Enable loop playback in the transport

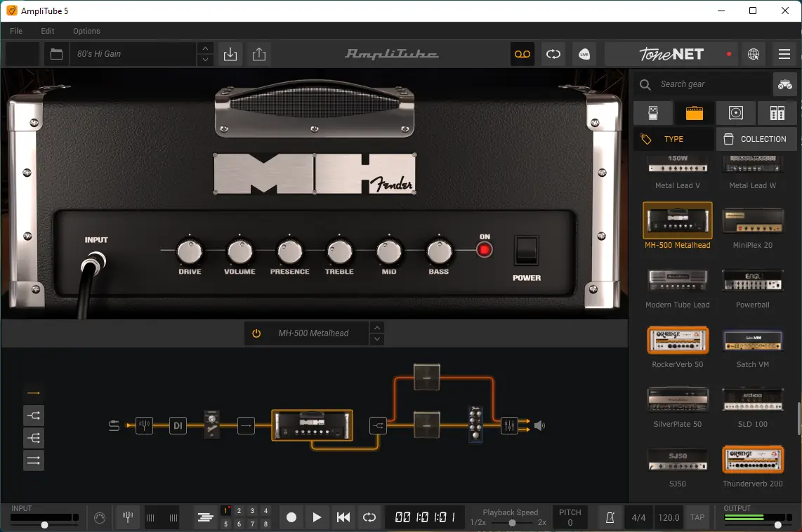pyautogui.click(x=369, y=517)
